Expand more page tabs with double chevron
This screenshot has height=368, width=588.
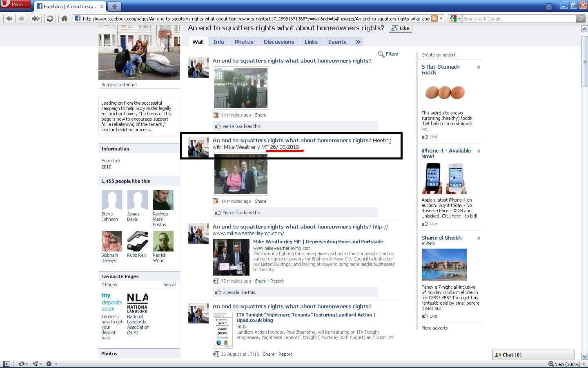click(x=358, y=42)
